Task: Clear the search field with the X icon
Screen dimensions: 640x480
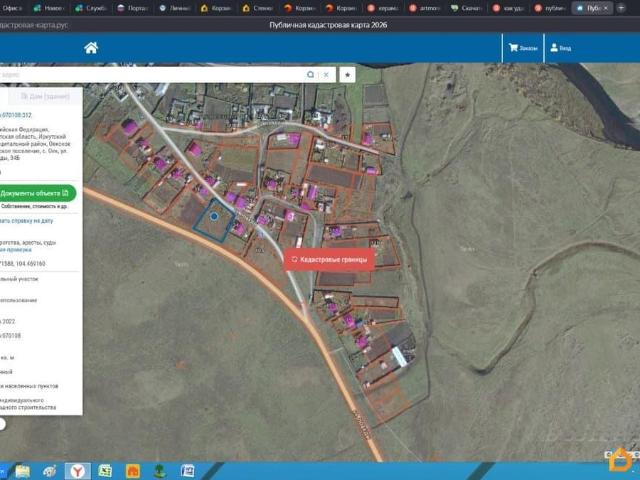Action: (326, 75)
